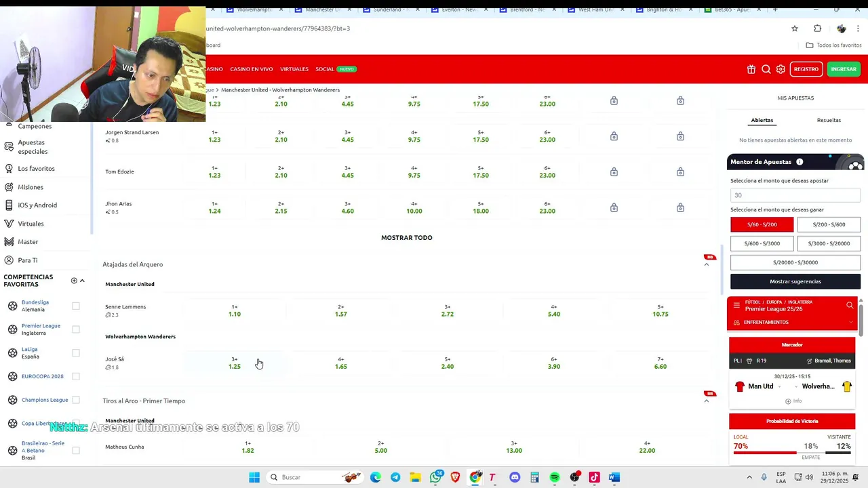
Task: Click the Wolverhampton yellow jersey icon
Action: click(847, 386)
